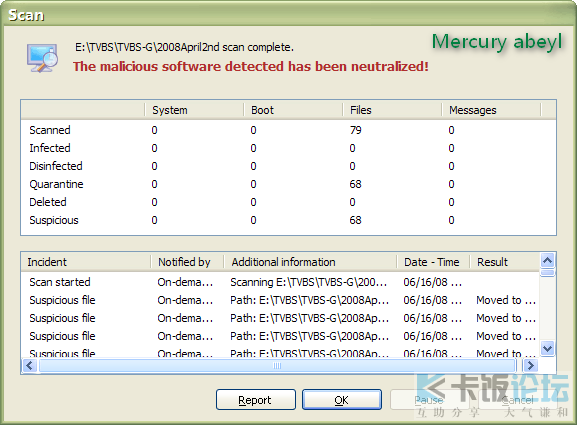Click the disabled Cancel button
The image size is (577, 425).
point(517,400)
